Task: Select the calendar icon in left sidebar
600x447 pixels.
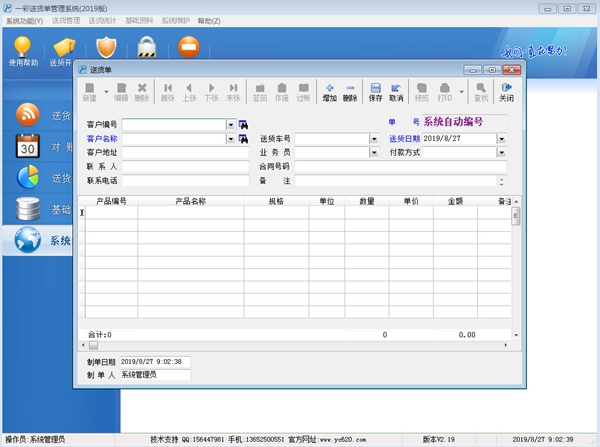Action: (x=30, y=145)
